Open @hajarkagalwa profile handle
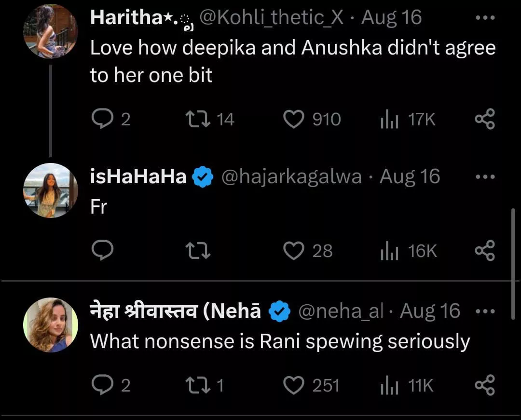The width and height of the screenshot is (521, 420). [x=291, y=177]
